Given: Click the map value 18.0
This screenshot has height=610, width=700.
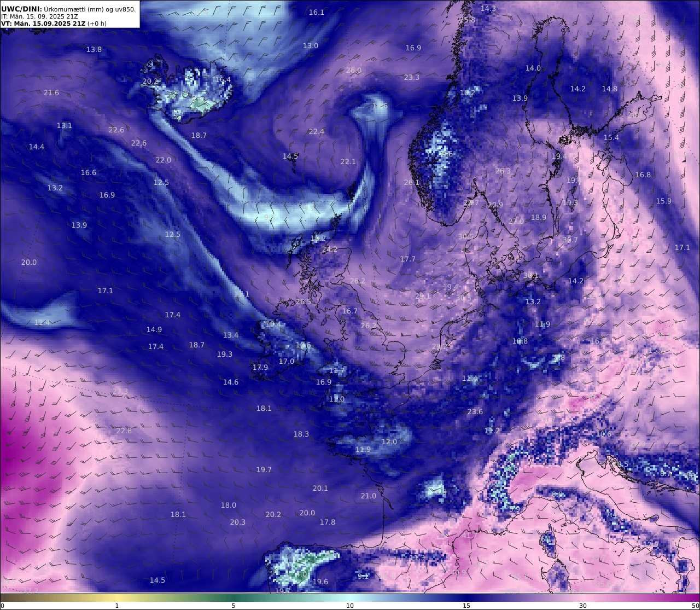Looking at the screenshot, I should coord(229,505).
